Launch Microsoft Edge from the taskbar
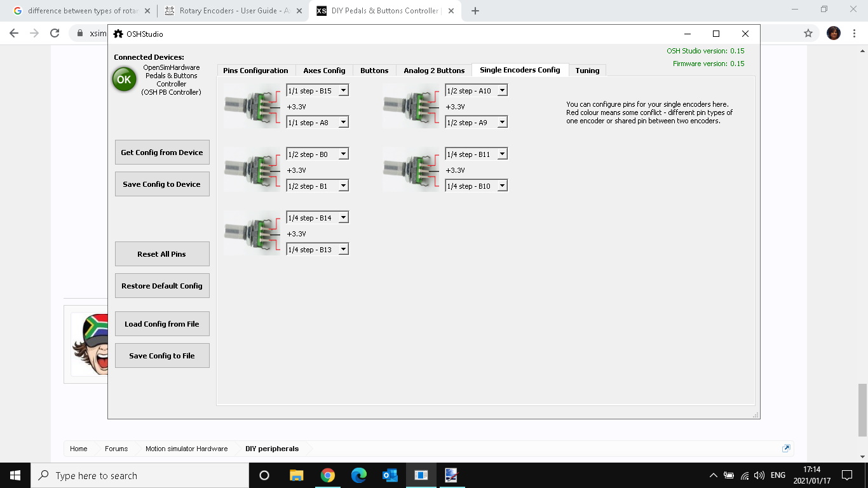 click(x=359, y=475)
